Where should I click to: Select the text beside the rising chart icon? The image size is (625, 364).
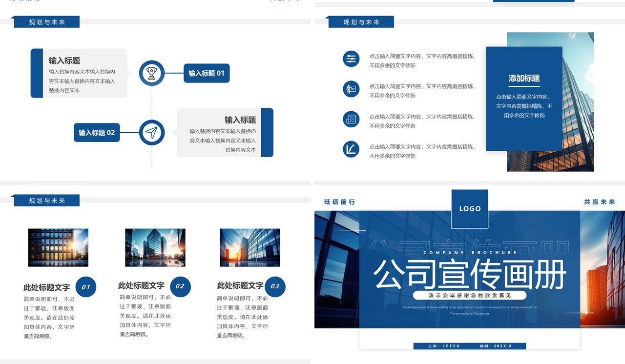[422, 151]
